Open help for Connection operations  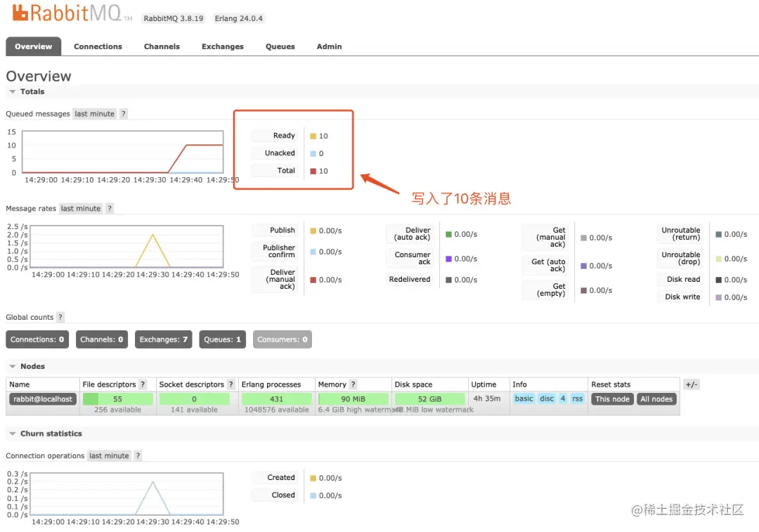(x=138, y=456)
